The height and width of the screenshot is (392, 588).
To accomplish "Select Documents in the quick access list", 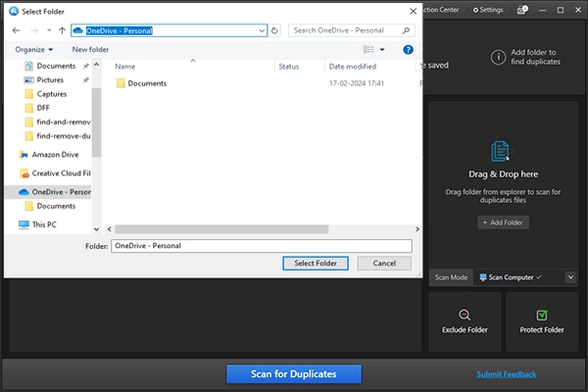I will (56, 66).
